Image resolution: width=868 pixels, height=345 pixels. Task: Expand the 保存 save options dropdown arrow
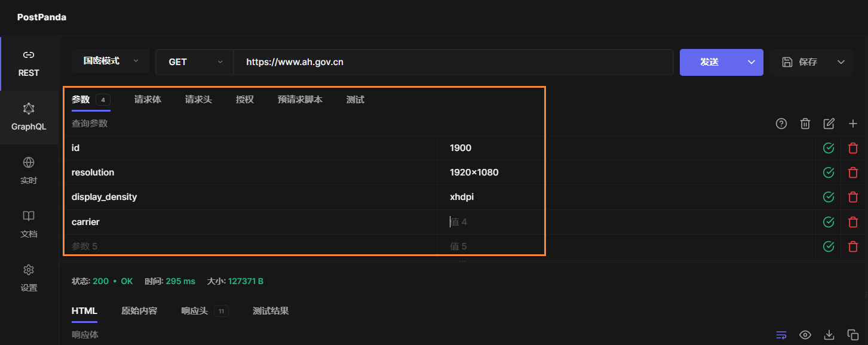pyautogui.click(x=841, y=61)
